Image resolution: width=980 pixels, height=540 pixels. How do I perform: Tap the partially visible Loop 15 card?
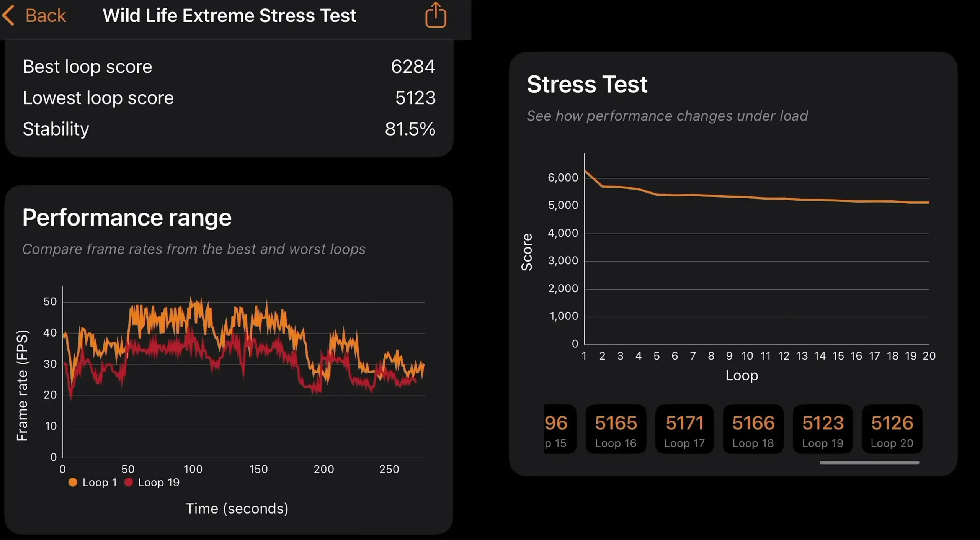click(560, 429)
